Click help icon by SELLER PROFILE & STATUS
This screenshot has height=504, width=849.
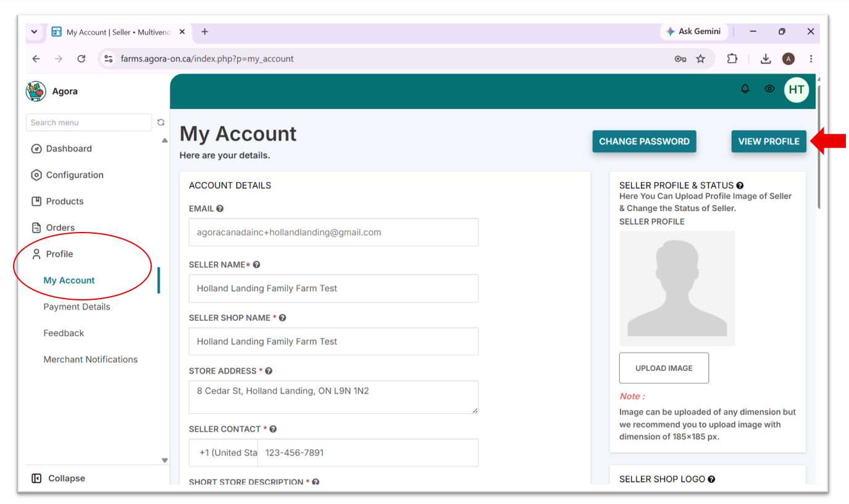[x=740, y=185]
